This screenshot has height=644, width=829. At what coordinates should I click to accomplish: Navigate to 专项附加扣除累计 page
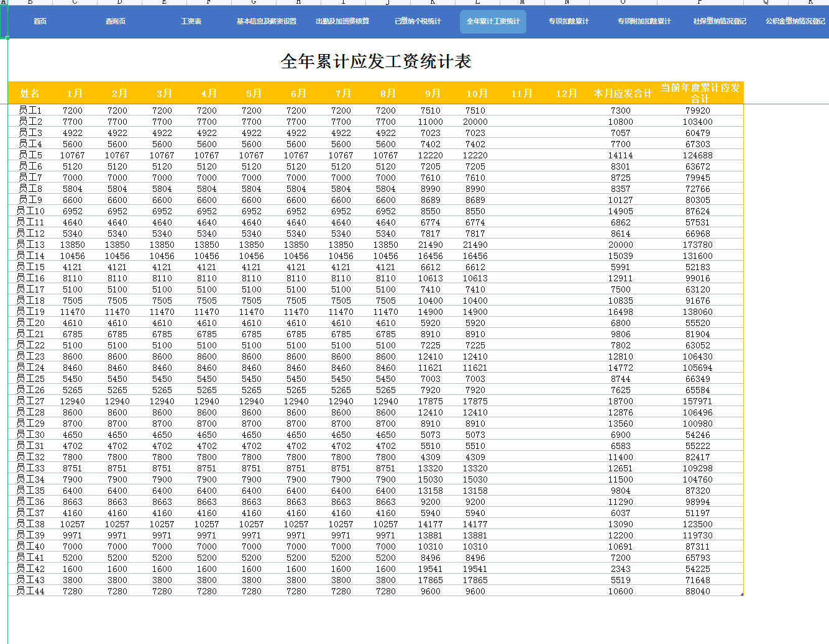644,21
